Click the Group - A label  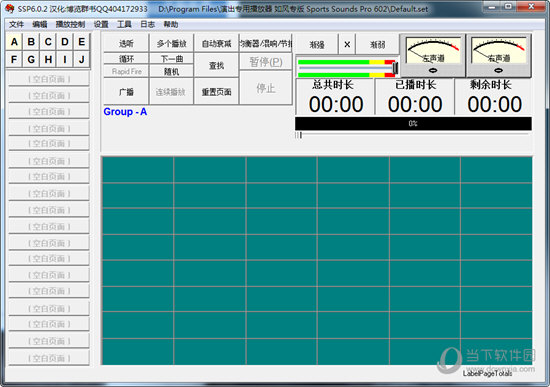tap(125, 112)
